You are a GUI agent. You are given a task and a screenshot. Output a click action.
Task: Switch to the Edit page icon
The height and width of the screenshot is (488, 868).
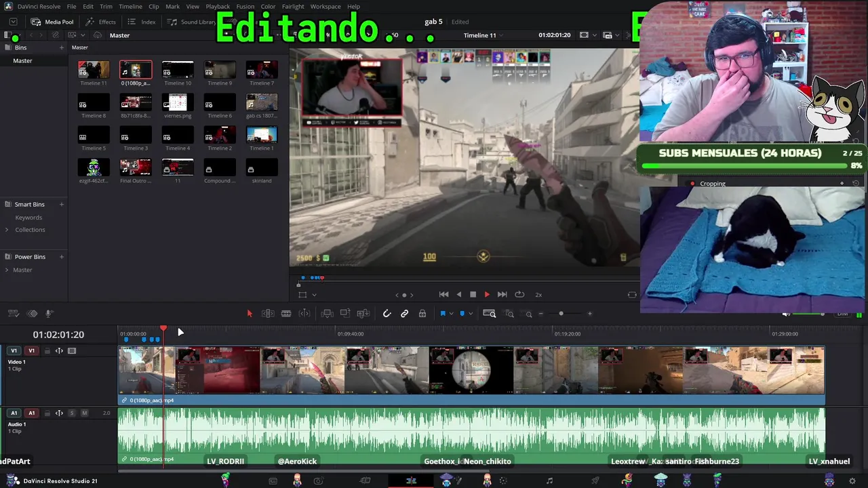(411, 481)
